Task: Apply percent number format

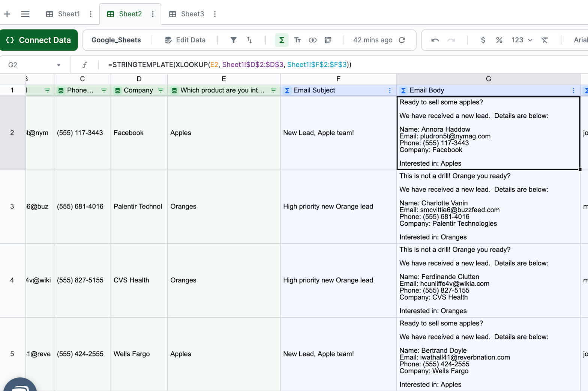Action: click(x=499, y=40)
